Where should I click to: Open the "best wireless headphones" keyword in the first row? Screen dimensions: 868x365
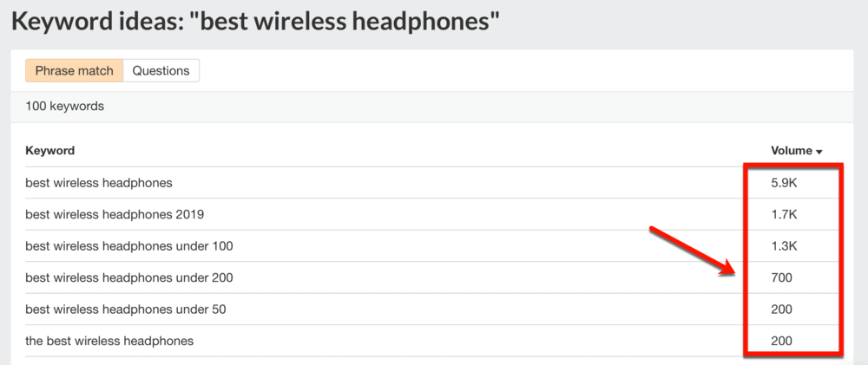99,183
